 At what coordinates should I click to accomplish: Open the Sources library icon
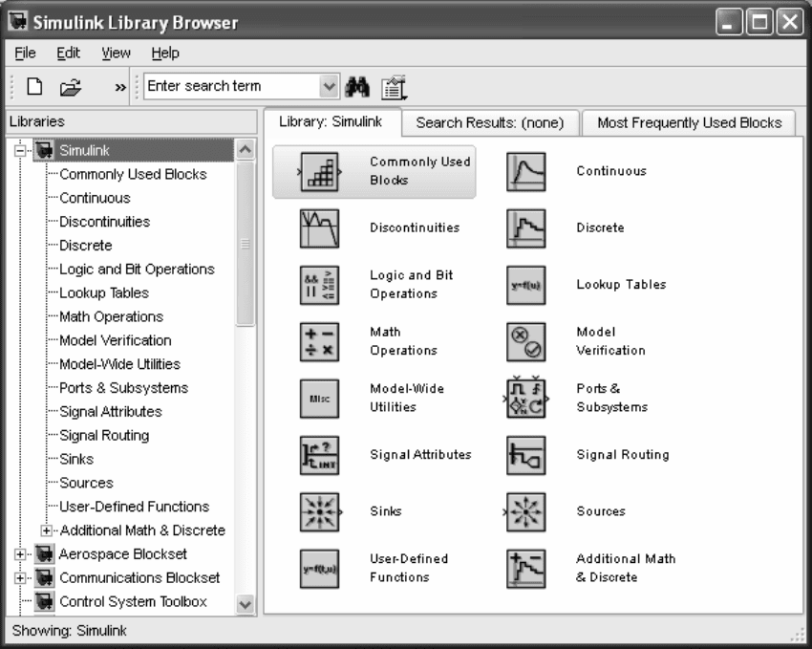[x=525, y=511]
